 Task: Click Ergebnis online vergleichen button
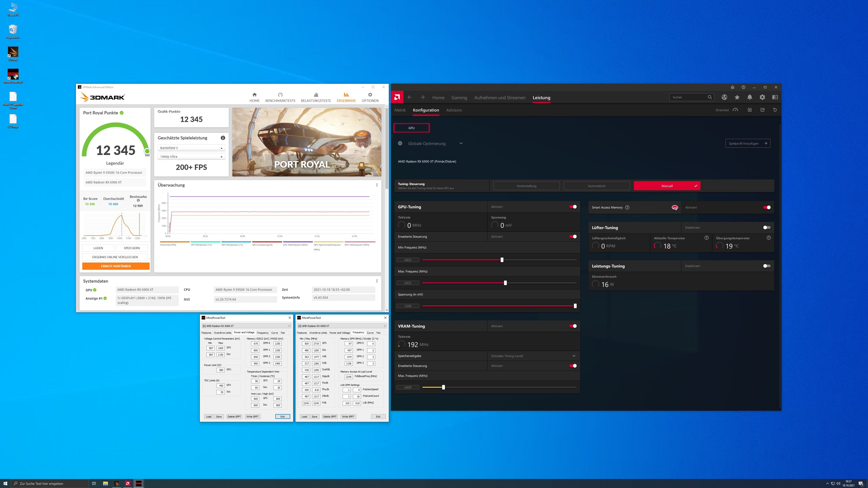click(115, 257)
